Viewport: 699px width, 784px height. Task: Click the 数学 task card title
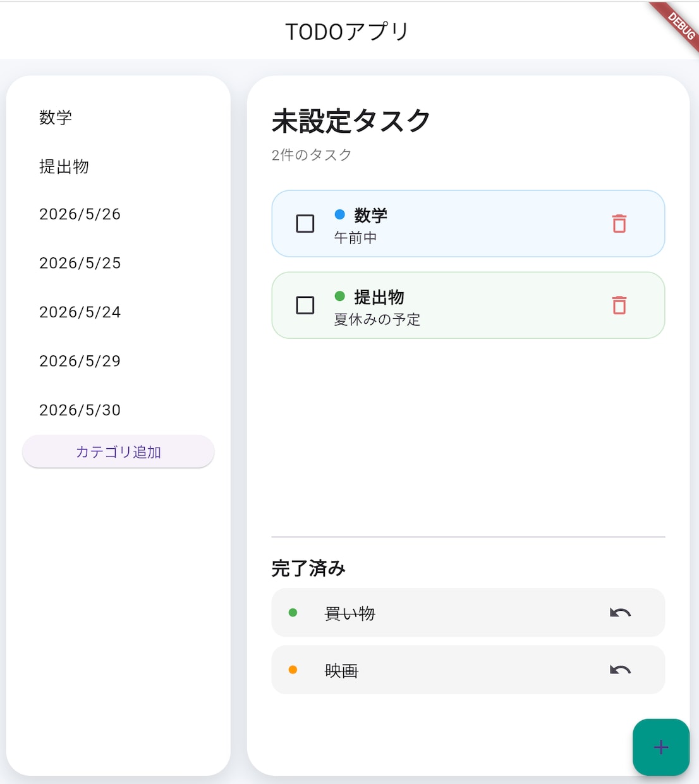pyautogui.click(x=371, y=216)
